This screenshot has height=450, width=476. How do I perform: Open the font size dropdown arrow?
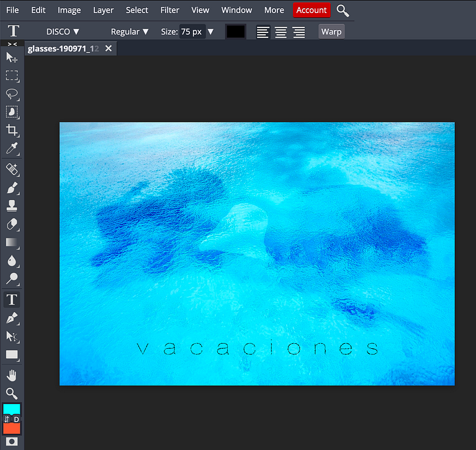pos(210,32)
